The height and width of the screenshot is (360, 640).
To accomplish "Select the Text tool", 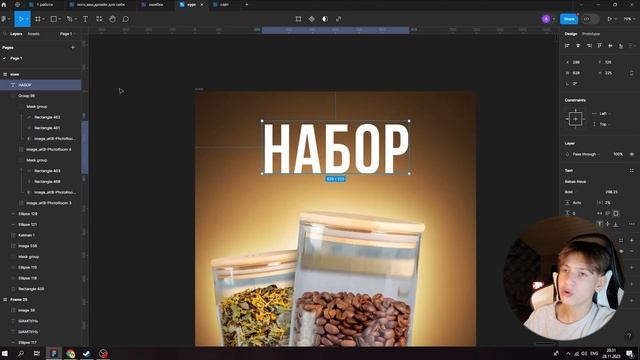I will tap(85, 19).
